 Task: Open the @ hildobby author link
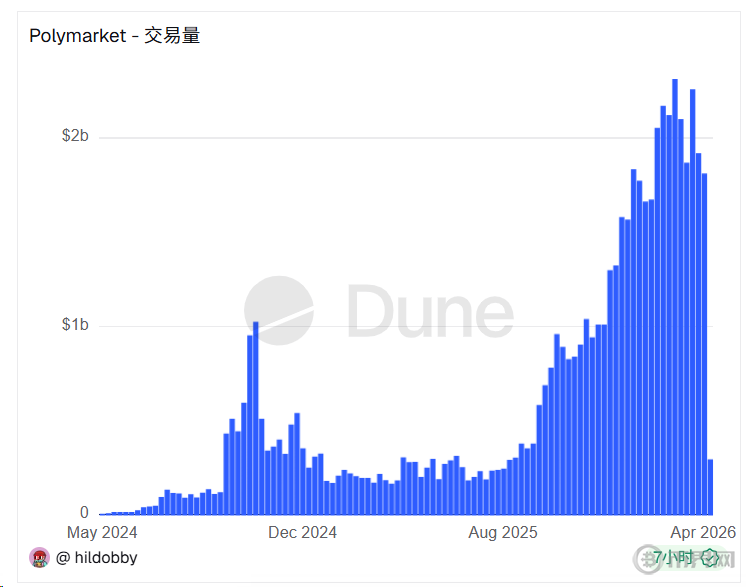pos(97,558)
